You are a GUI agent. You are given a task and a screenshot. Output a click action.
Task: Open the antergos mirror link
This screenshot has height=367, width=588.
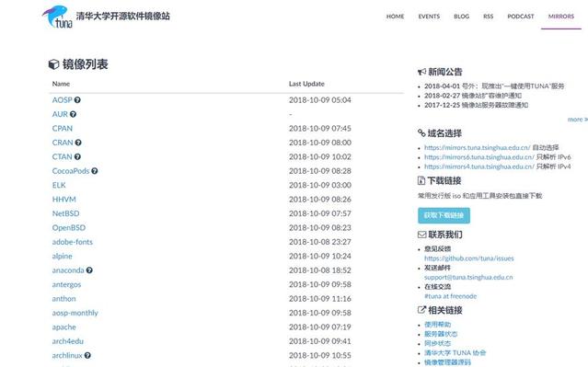(66, 284)
